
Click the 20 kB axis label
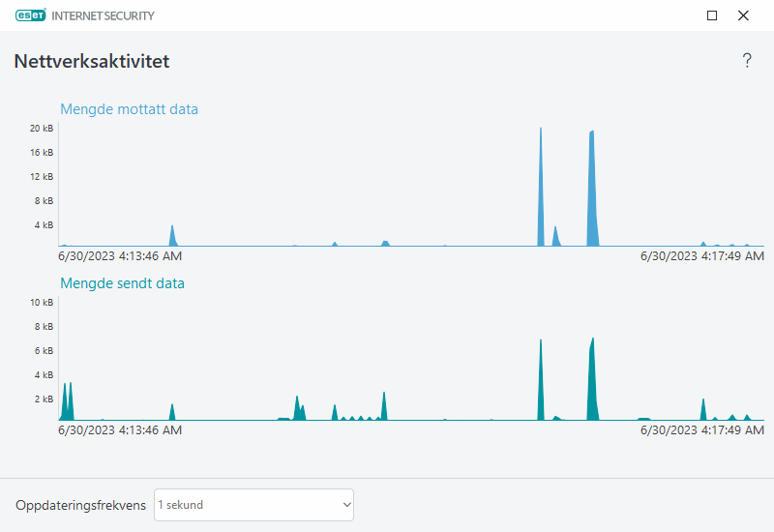(41, 129)
